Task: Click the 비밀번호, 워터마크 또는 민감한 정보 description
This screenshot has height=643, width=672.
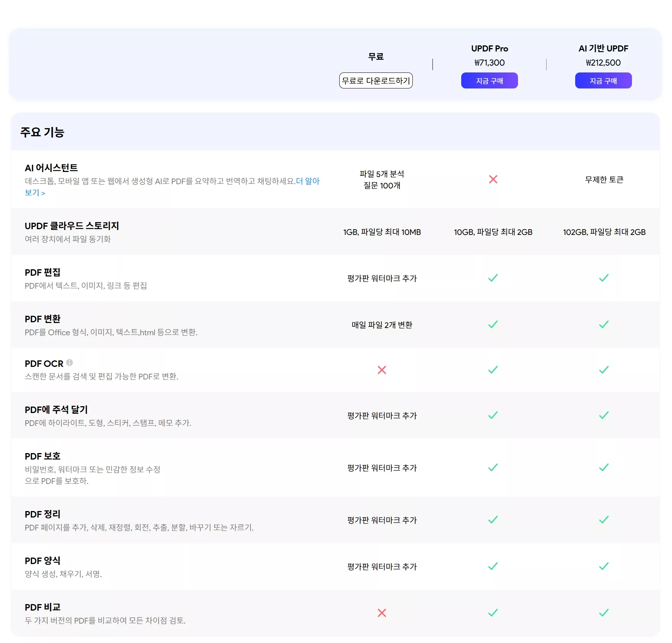Action: [x=93, y=475]
